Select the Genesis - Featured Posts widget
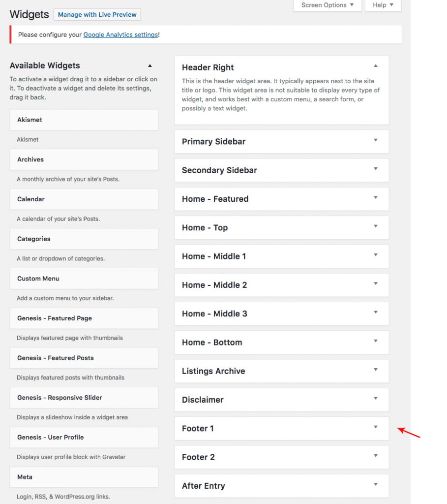Viewport: 447px width, 504px height. 84,358
